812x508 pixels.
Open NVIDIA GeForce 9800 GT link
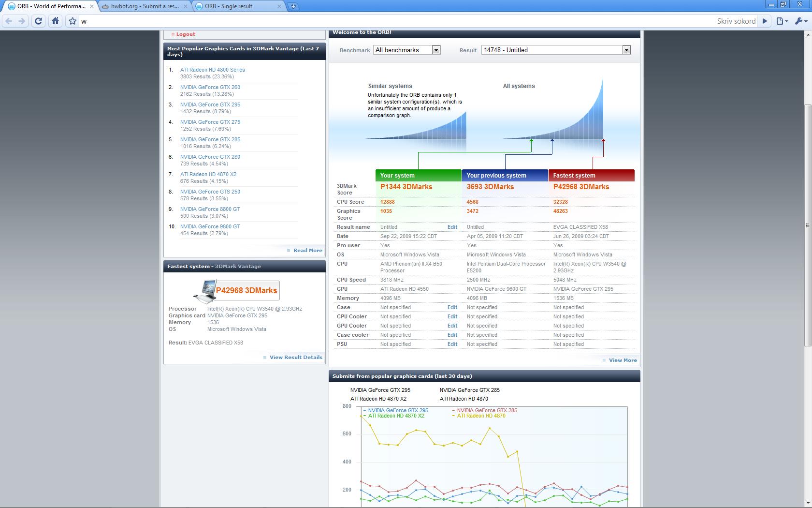(210, 226)
